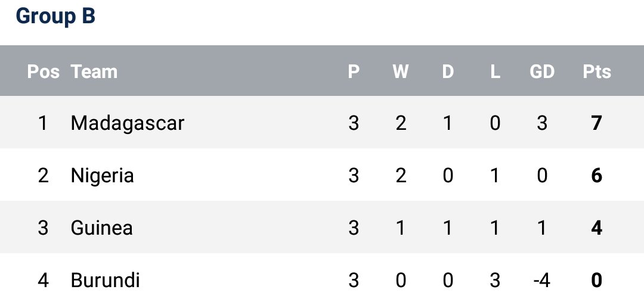Open the Burundi team name
Screen dimensions: 644x302
coord(105,280)
